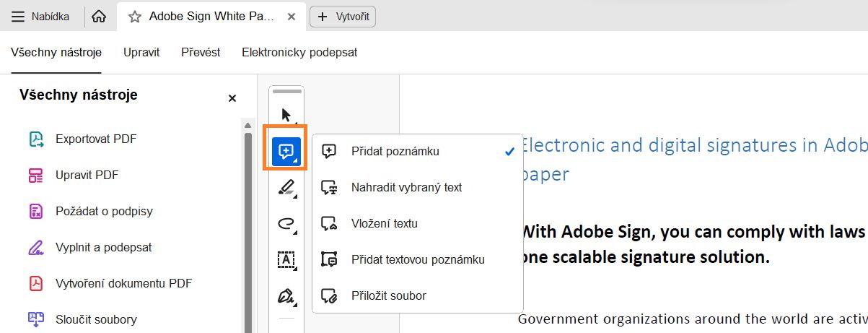Viewport: 868px width, 333px height.
Task: Open the Nabídka hamburger menu
Action: pyautogui.click(x=41, y=17)
